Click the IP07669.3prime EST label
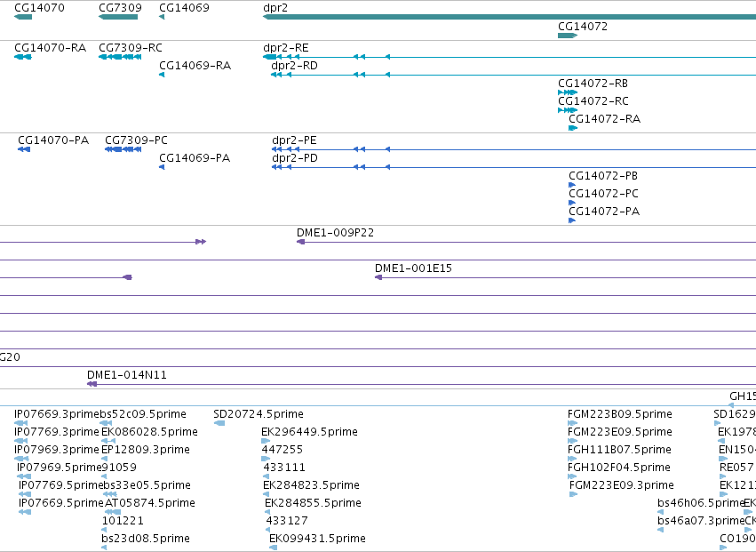The image size is (756, 552). point(57,414)
